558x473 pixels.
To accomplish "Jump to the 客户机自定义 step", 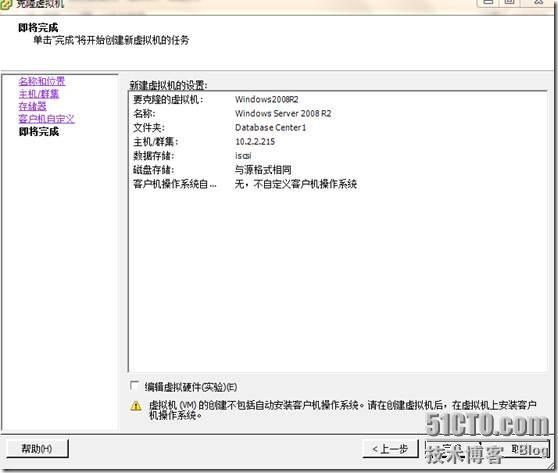I will pyautogui.click(x=47, y=119).
